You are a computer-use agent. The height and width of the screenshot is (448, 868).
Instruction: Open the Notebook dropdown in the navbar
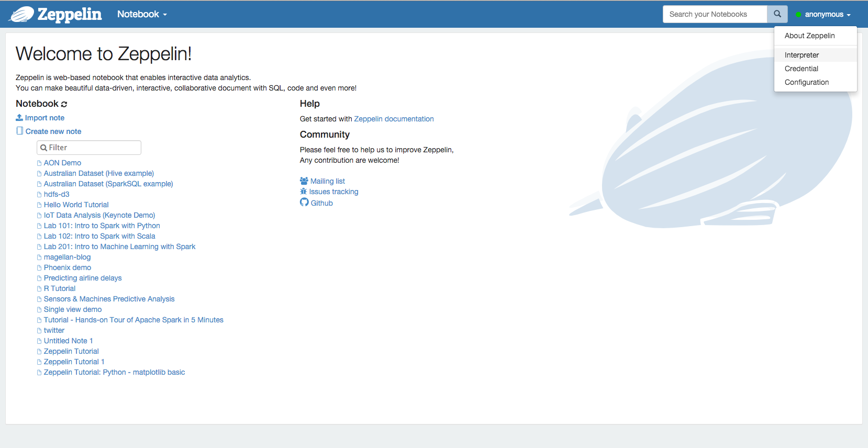coord(142,14)
